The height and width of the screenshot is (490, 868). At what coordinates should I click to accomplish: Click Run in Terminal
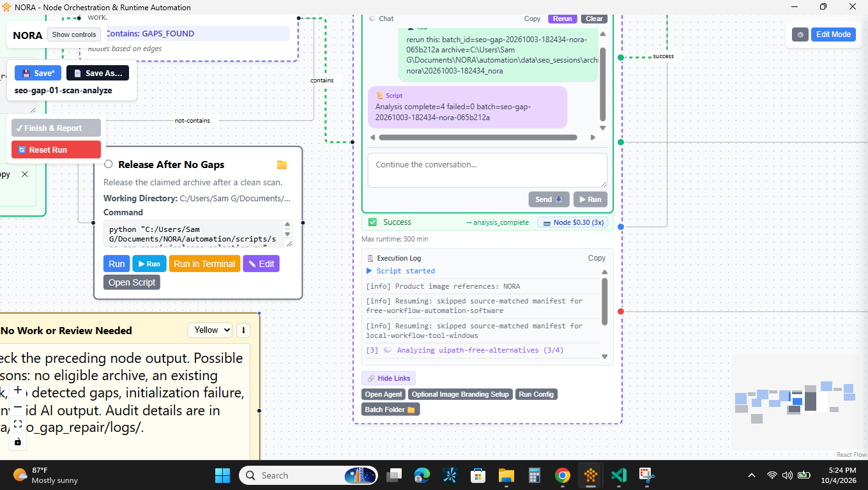(204, 264)
